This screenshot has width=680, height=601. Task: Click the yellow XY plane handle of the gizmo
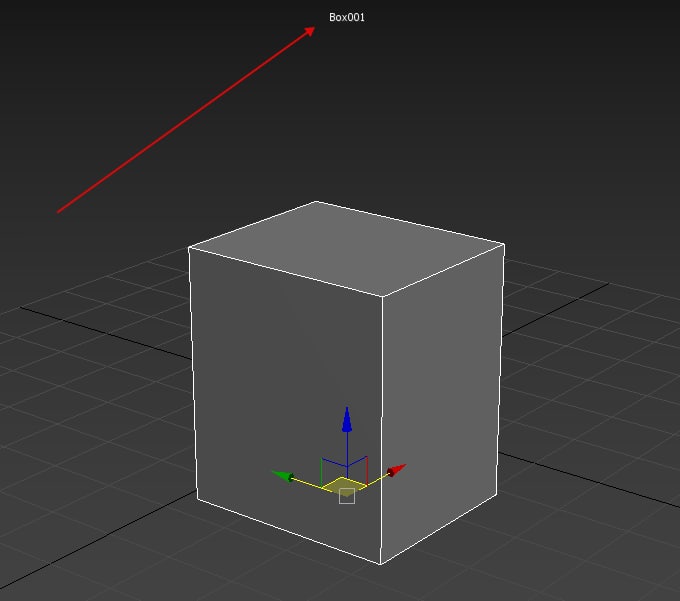click(x=343, y=485)
